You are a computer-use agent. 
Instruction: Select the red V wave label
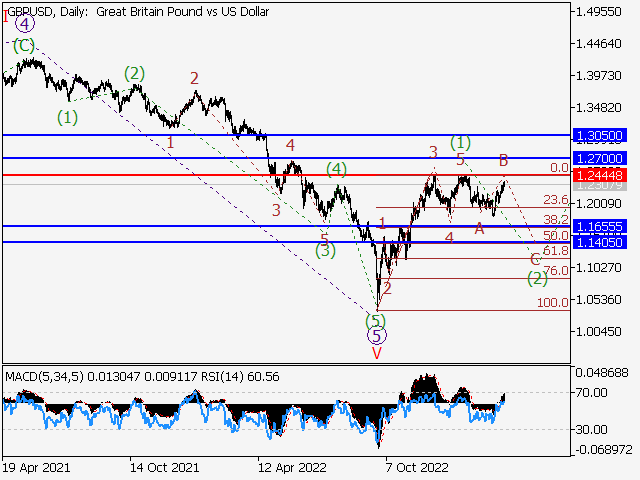point(377,353)
